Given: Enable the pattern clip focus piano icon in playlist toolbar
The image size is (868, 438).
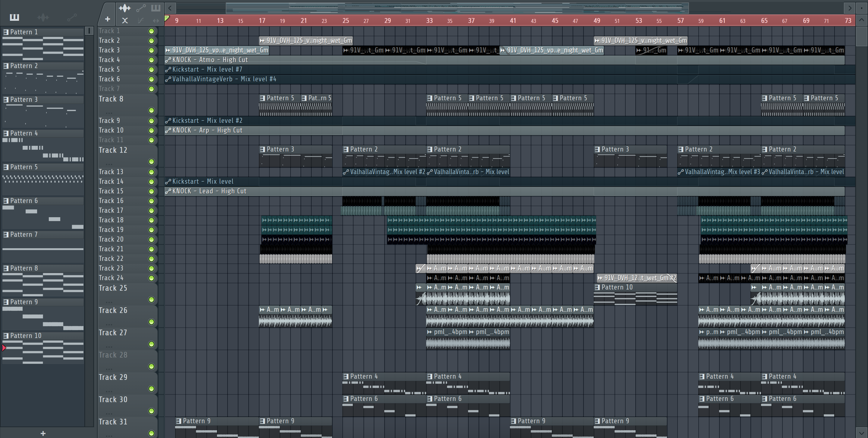Looking at the screenshot, I should 156,8.
